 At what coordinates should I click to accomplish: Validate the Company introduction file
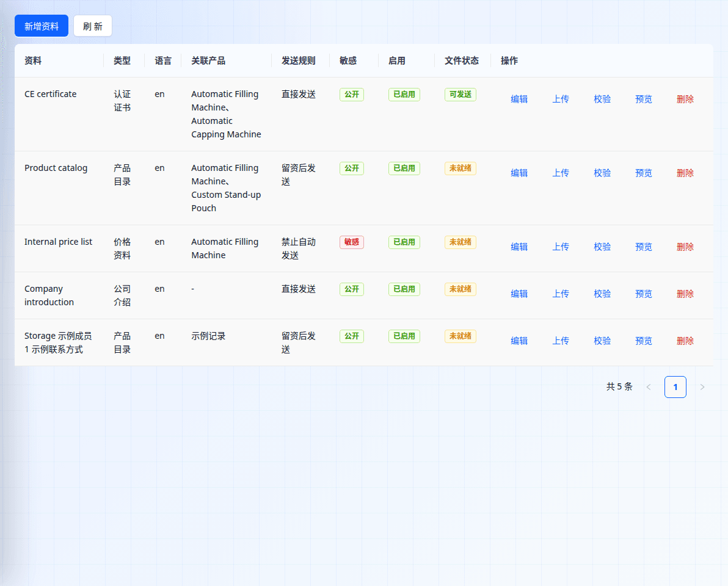(602, 294)
